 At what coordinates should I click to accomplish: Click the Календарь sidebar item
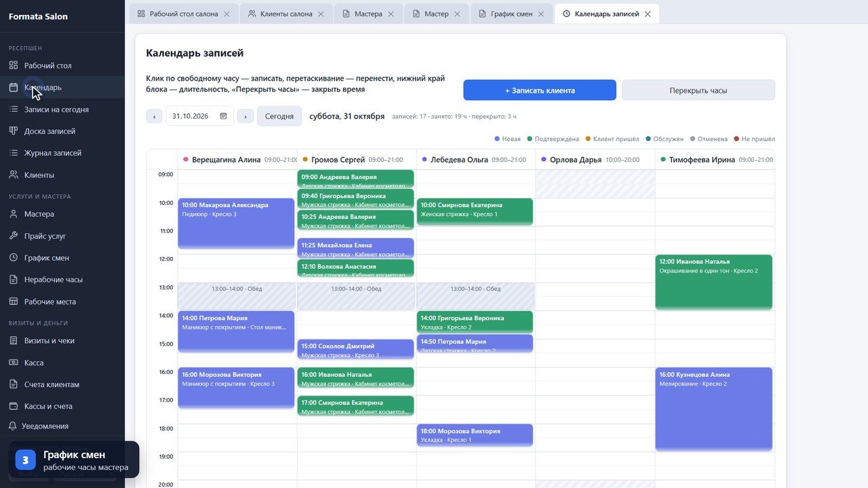[62, 87]
